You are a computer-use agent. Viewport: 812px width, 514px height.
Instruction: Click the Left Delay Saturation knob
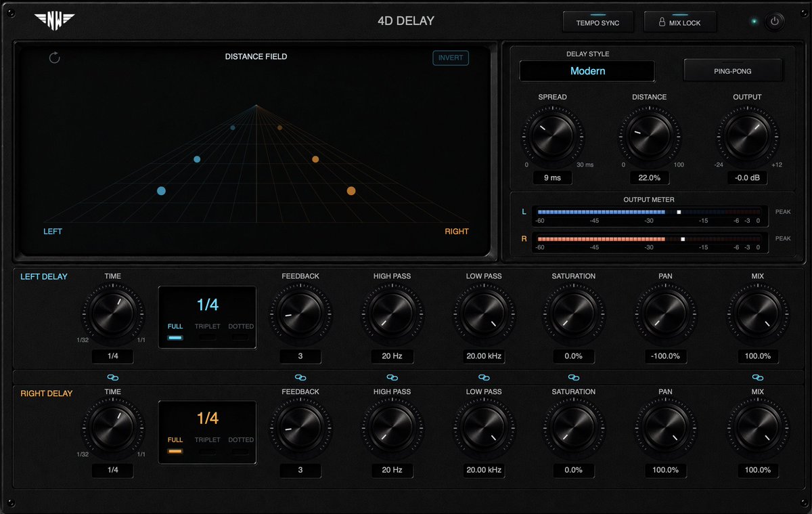[x=574, y=314]
